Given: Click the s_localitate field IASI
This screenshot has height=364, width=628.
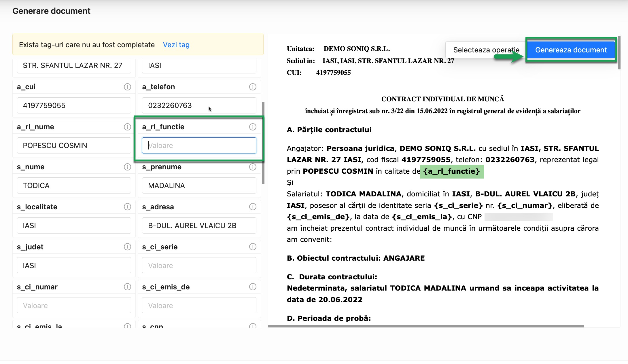Looking at the screenshot, I should (74, 225).
